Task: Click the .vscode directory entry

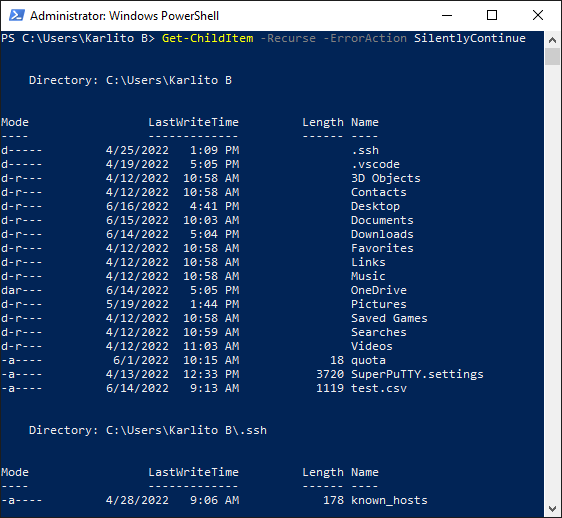Action: point(375,164)
